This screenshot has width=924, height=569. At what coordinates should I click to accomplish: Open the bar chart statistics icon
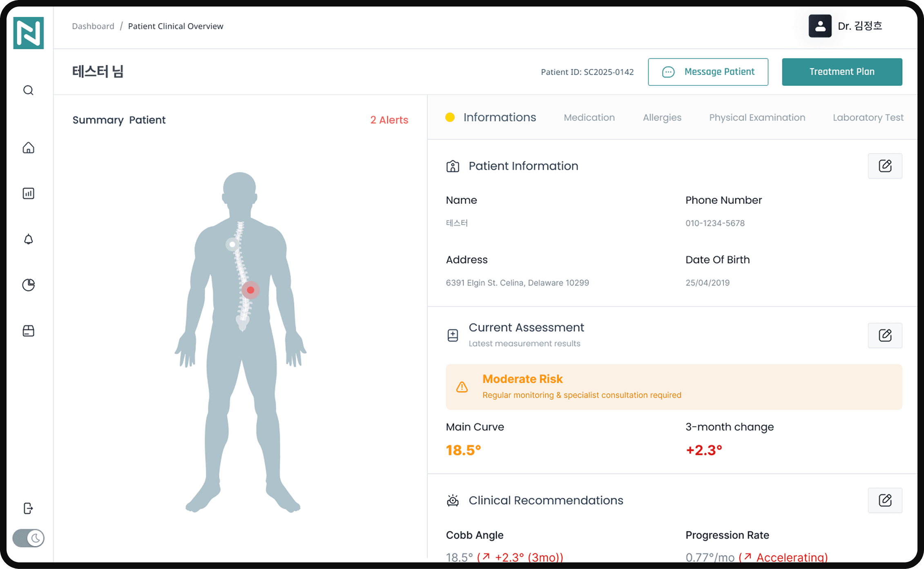point(28,193)
